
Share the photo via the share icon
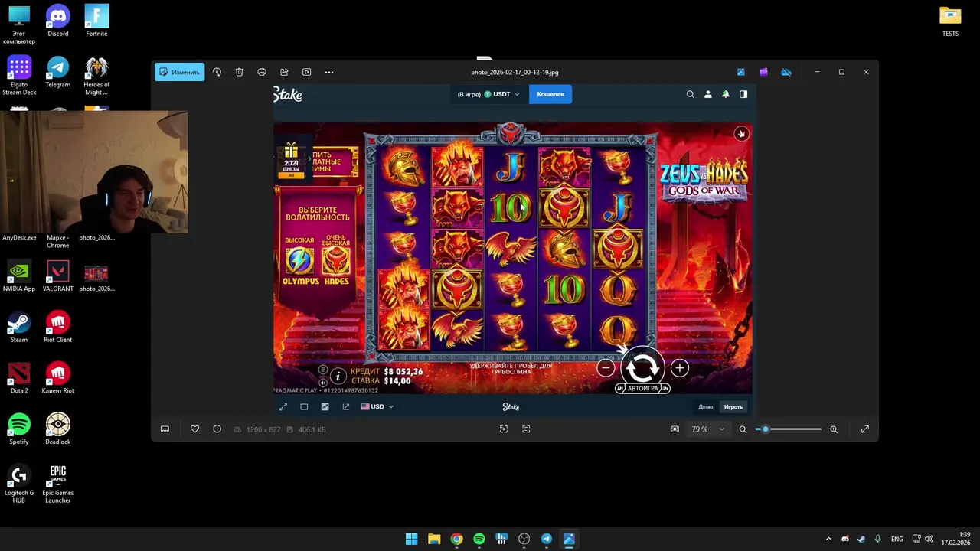point(284,72)
